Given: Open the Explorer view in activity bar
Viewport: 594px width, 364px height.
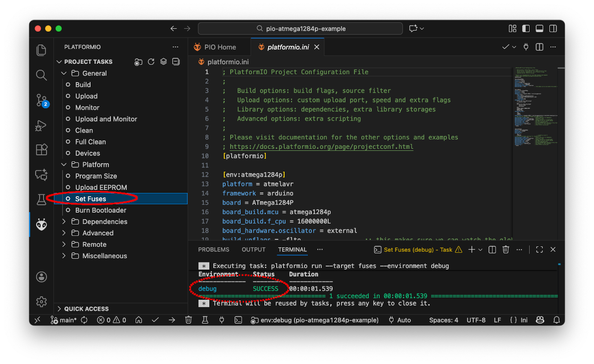Looking at the screenshot, I should tap(42, 50).
